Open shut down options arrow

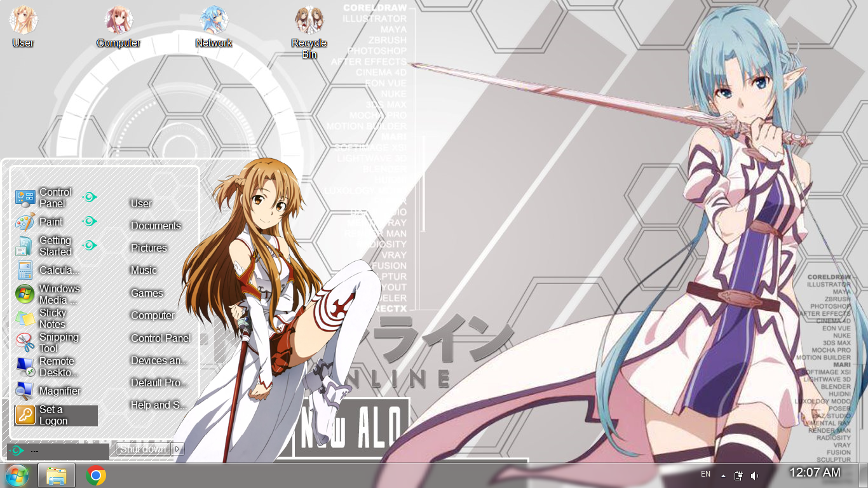(178, 449)
